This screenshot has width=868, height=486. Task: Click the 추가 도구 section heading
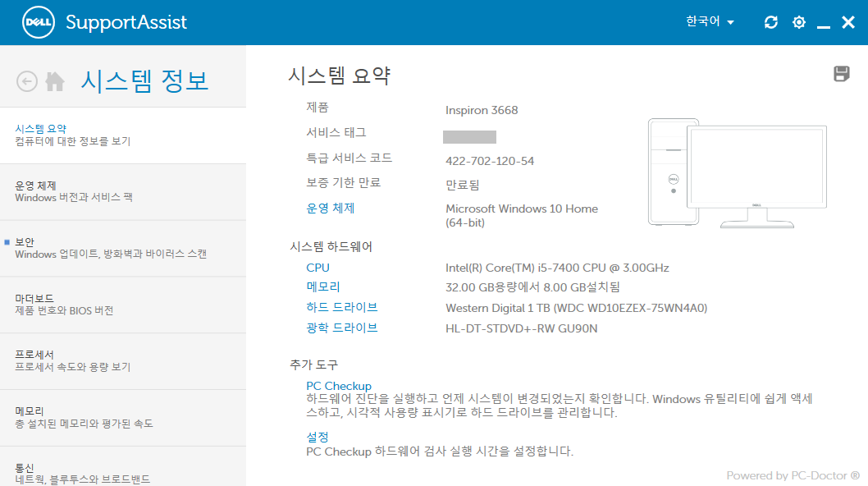pos(314,364)
